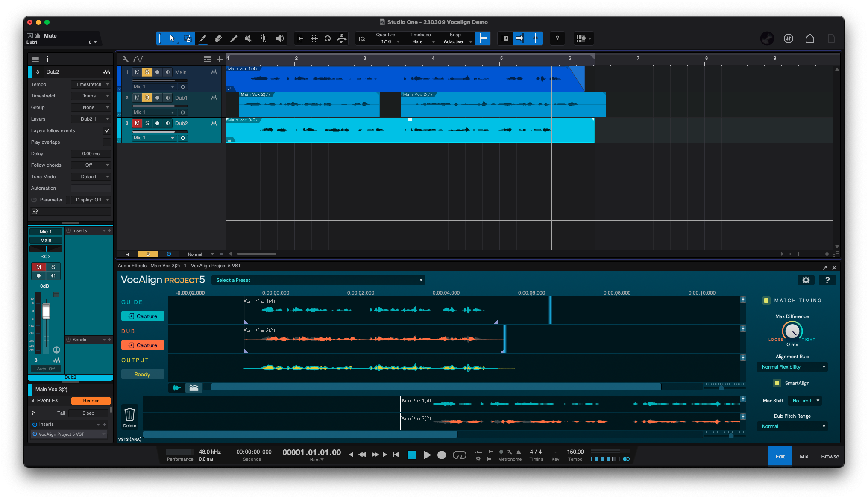
Task: Open the Browse tab
Action: (830, 456)
